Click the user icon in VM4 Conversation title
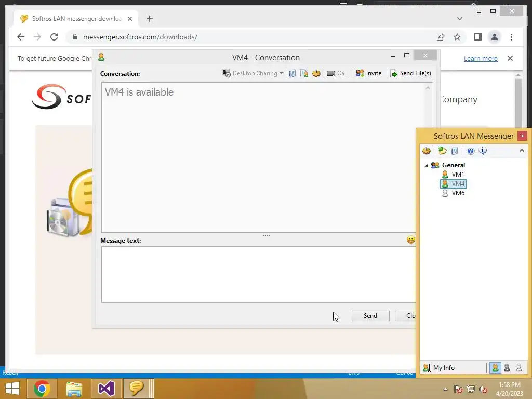532x399 pixels. 101,57
